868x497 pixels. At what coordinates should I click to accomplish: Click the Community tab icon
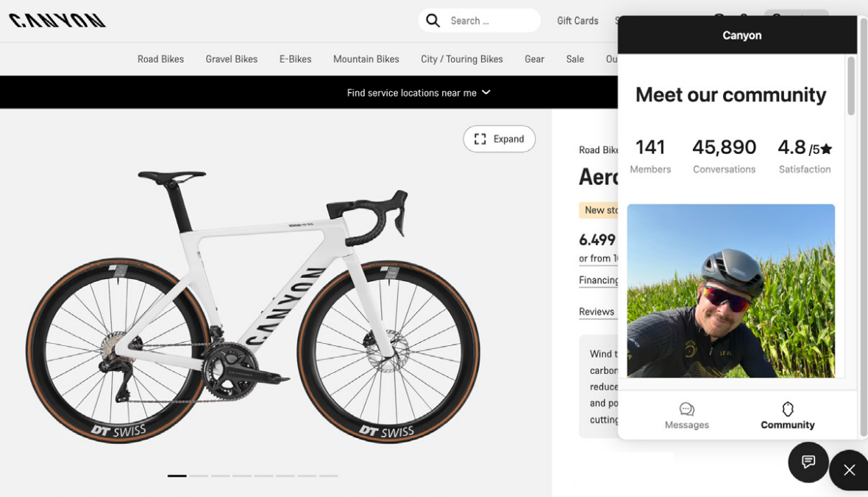[x=788, y=409]
